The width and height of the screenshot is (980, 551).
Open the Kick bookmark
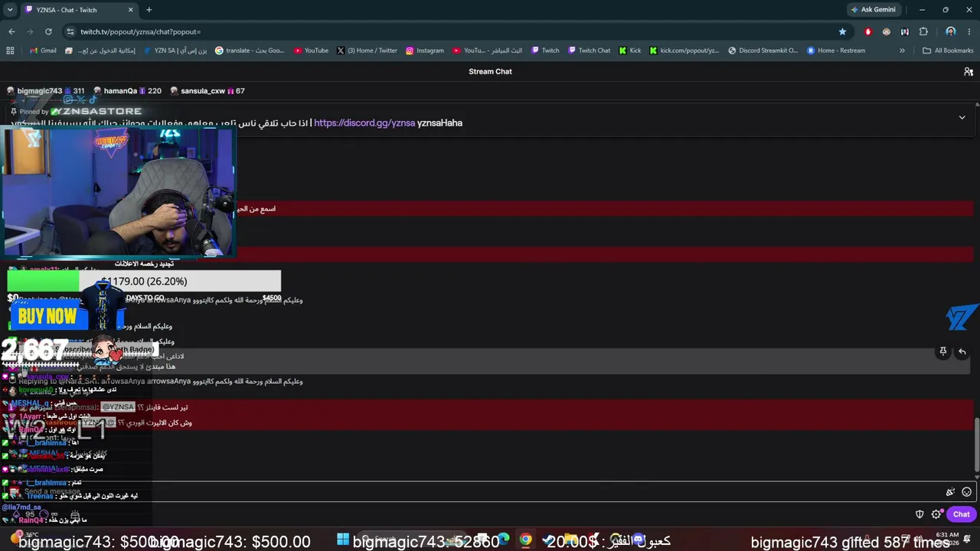point(630,51)
